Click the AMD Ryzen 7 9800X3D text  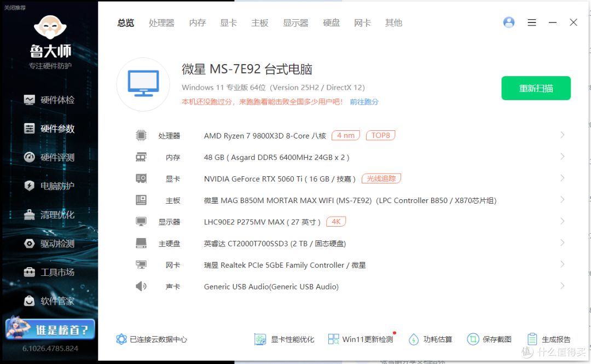(265, 136)
